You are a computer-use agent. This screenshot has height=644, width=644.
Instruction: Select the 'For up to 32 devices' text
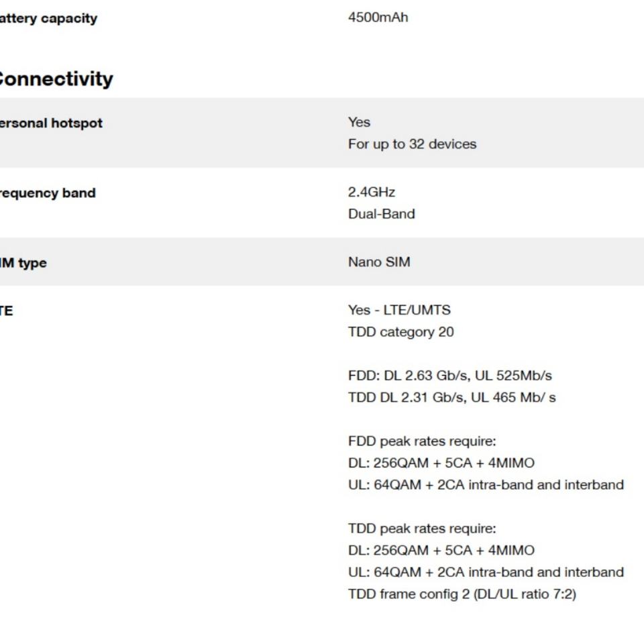pyautogui.click(x=412, y=144)
